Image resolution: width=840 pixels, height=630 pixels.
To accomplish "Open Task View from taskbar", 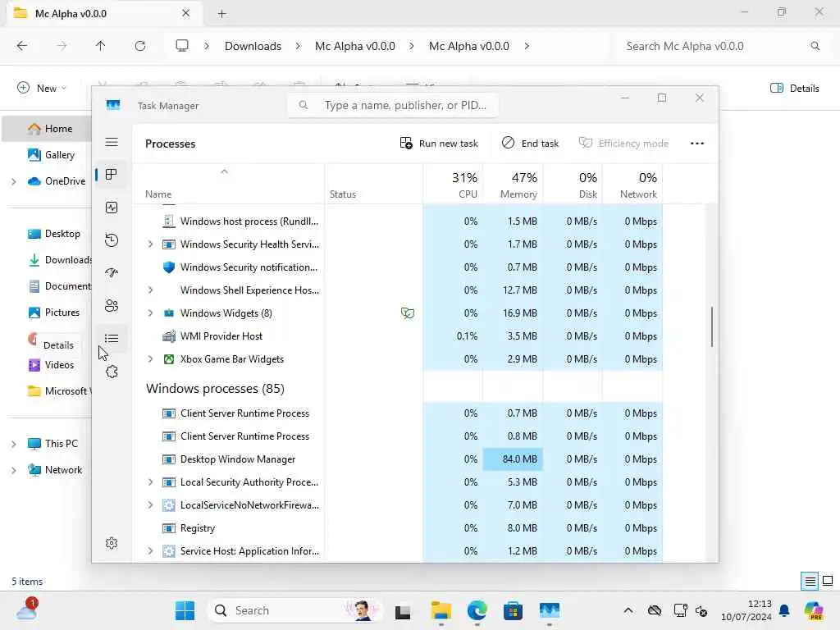I will point(403,611).
